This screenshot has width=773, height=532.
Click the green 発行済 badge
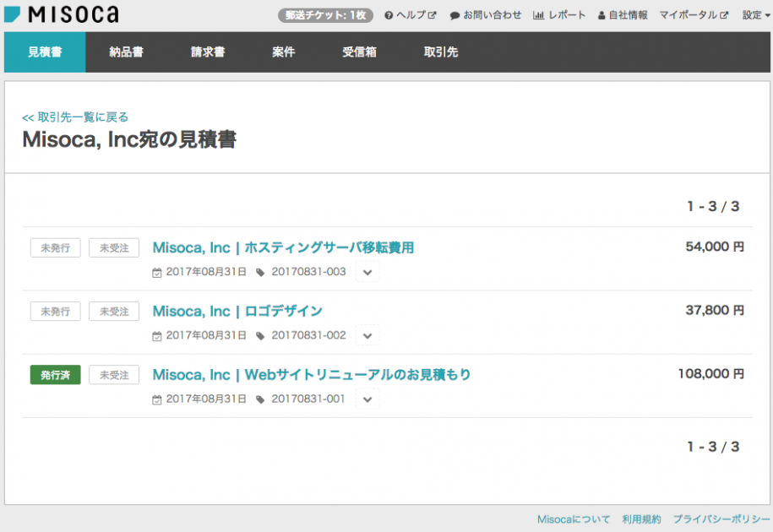55,375
